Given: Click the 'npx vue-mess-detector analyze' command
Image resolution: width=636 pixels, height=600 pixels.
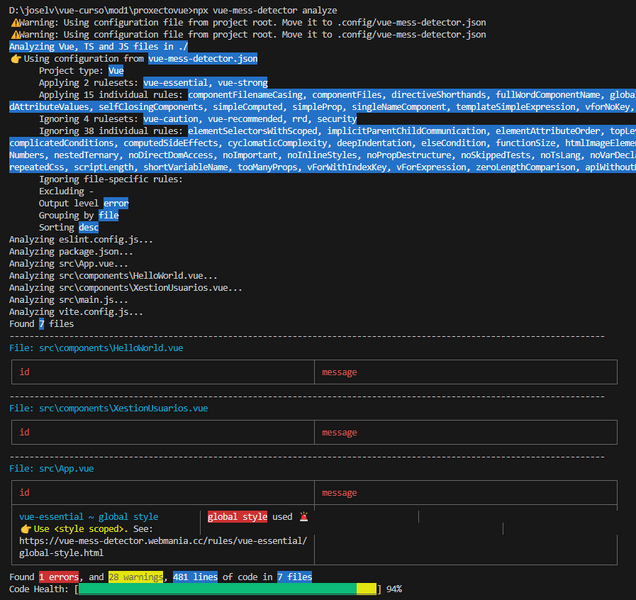Looking at the screenshot, I should [265, 11].
